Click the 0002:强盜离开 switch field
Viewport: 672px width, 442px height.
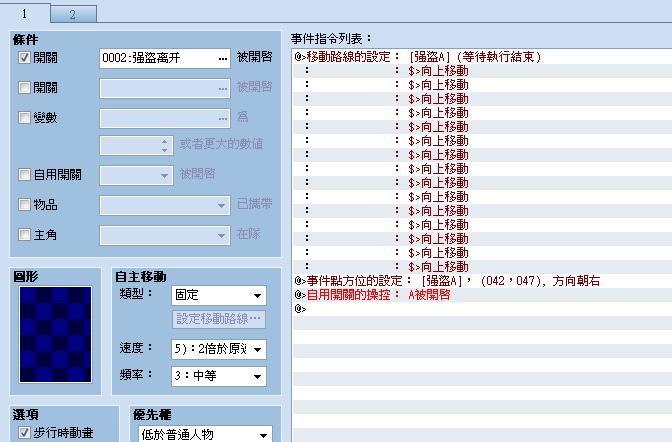(x=165, y=58)
